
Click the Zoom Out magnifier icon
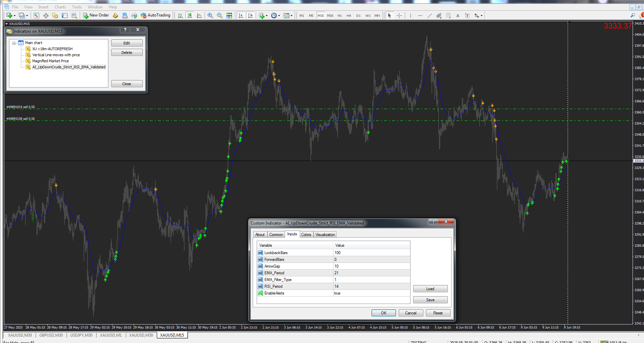220,15
